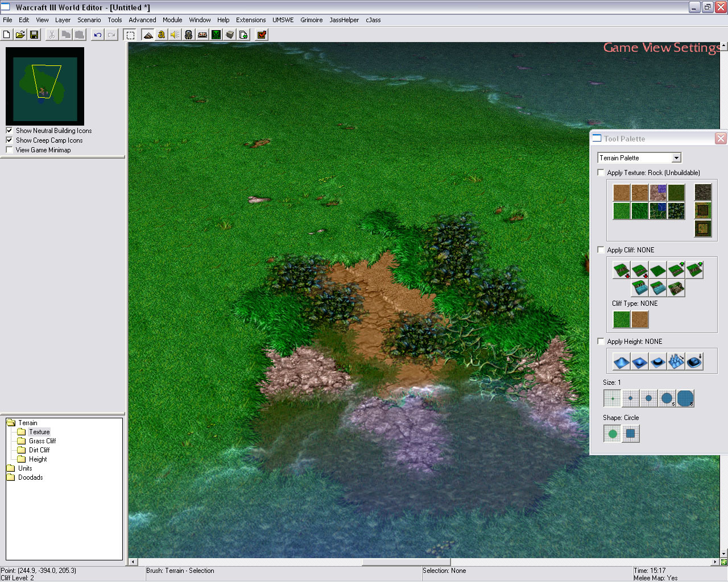Select the Texture tree item
The width and height of the screenshot is (728, 582).
click(x=39, y=432)
